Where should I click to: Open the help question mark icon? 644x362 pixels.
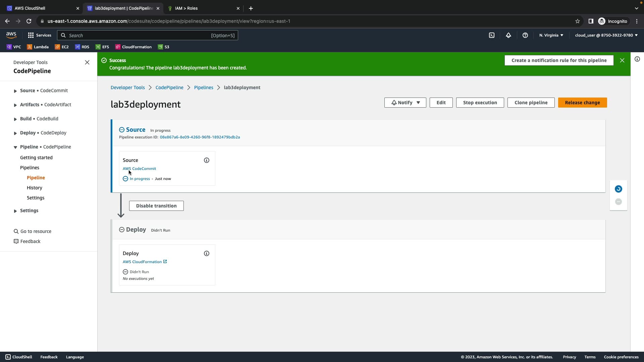pyautogui.click(x=525, y=35)
